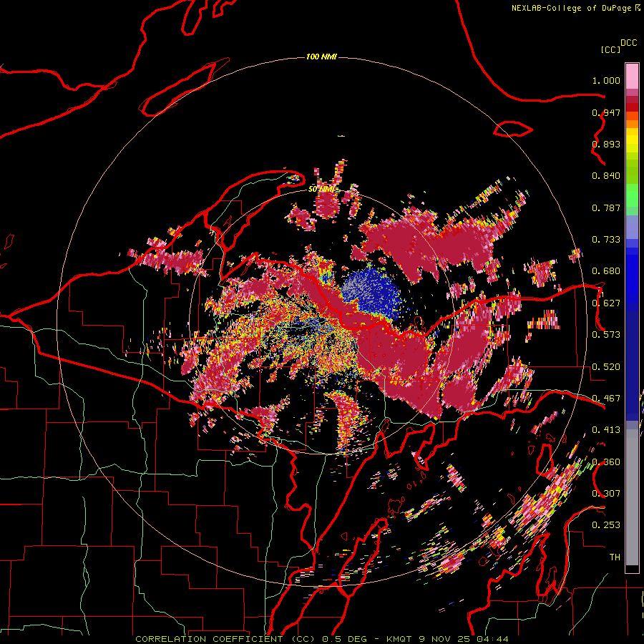Click the KMQT radar site identifier
644x644 pixels.
401,639
